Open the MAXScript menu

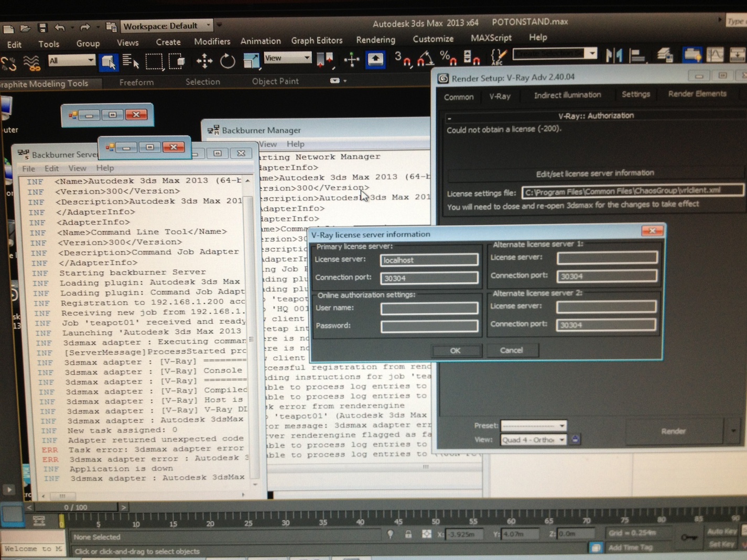coord(491,38)
